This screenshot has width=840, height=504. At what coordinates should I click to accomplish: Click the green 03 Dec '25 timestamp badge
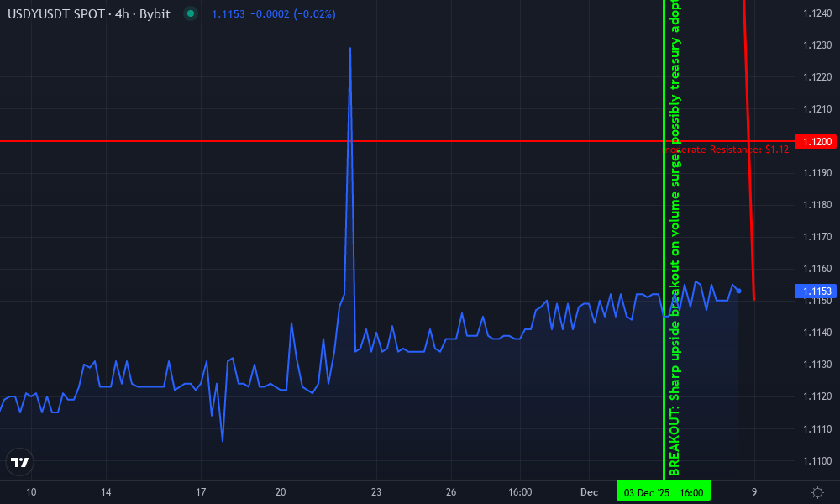tap(662, 491)
